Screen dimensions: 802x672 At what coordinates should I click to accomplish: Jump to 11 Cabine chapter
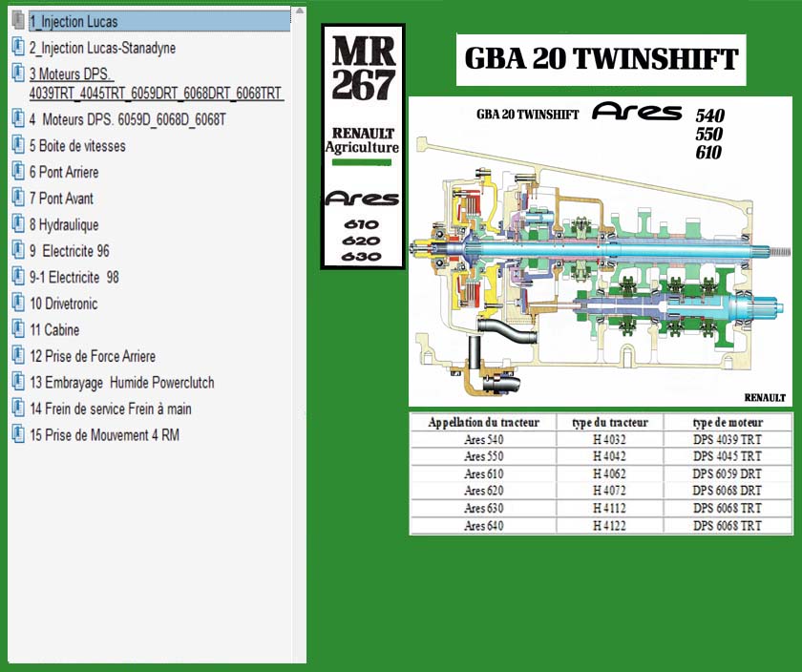click(54, 330)
